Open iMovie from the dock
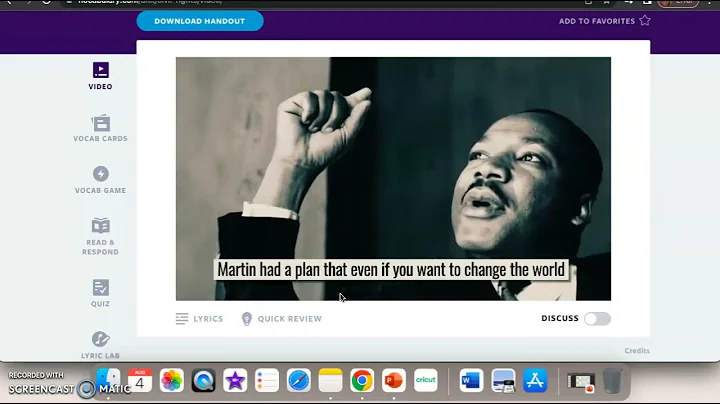This screenshot has width=720, height=404. point(235,381)
